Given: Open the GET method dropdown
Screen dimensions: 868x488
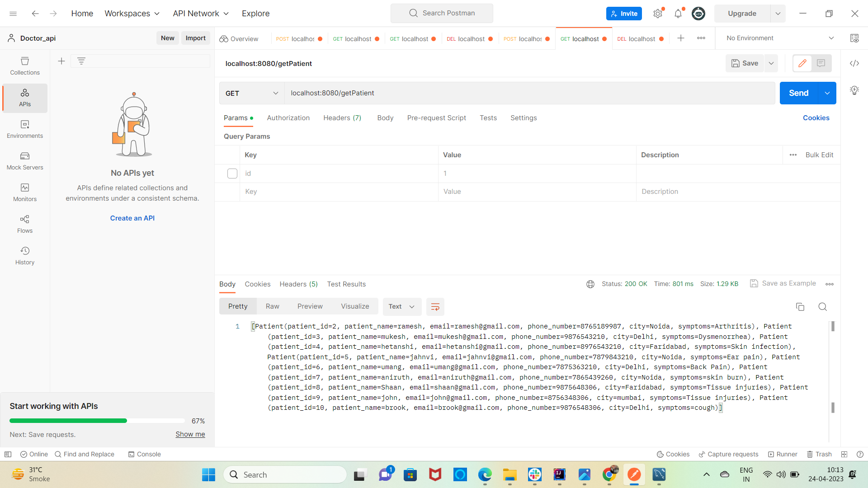Looking at the screenshot, I should coord(251,93).
